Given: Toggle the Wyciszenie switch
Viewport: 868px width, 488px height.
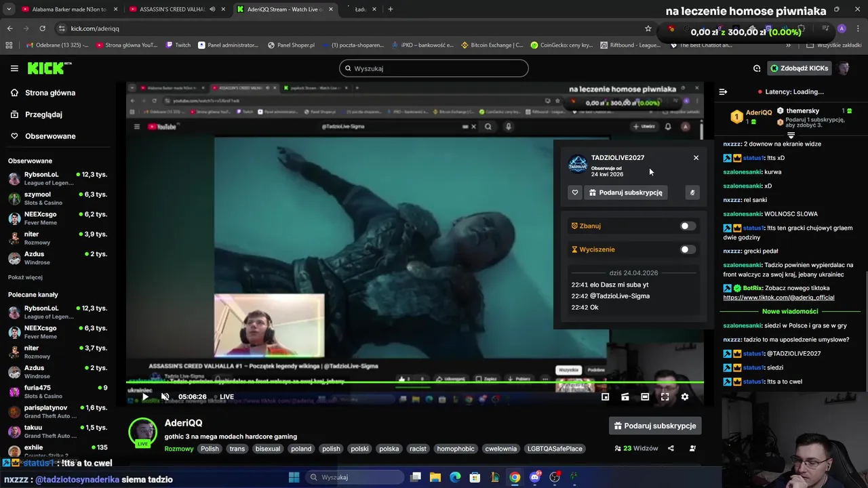Looking at the screenshot, I should click(x=688, y=249).
